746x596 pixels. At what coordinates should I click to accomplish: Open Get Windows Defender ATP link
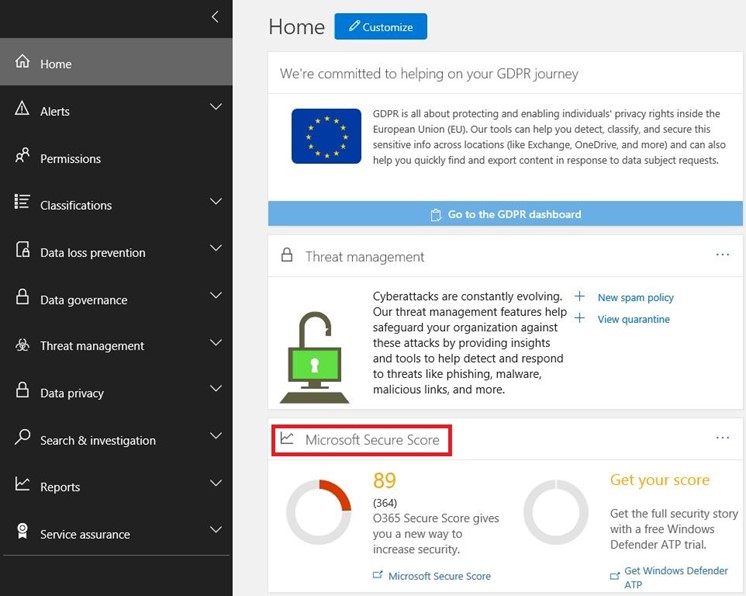coord(676,577)
